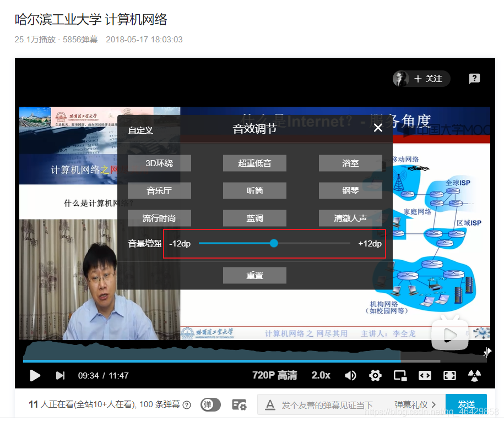Open the 自定义 custom equalizer tab

(x=140, y=130)
